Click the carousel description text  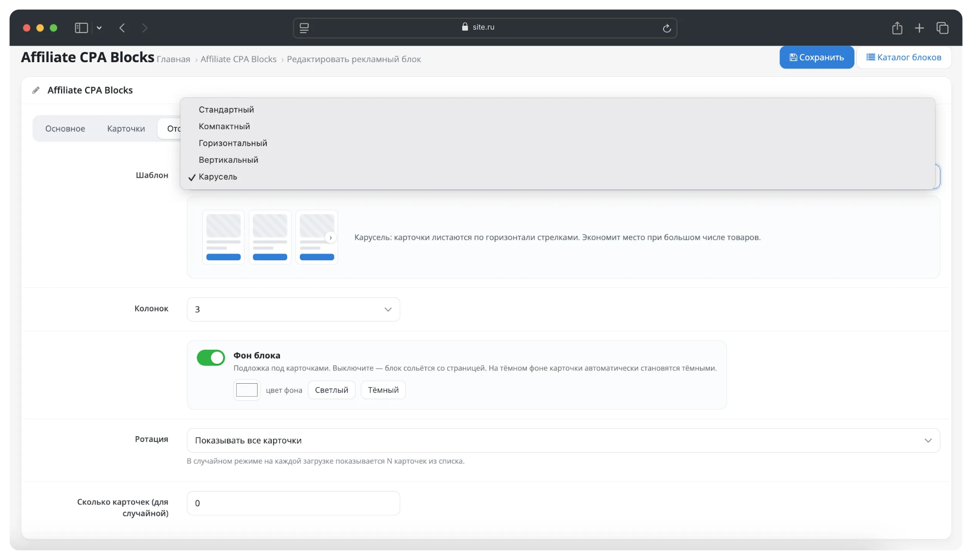click(557, 238)
